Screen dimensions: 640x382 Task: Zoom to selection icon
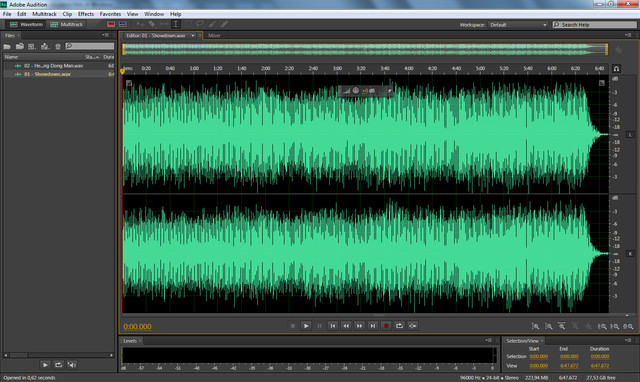tap(629, 326)
